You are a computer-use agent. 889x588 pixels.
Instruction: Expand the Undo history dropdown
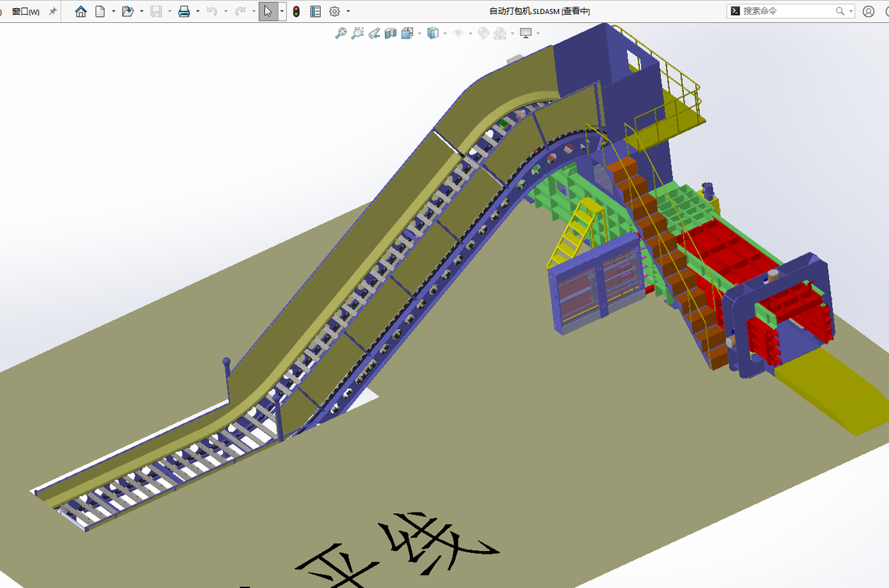(x=225, y=11)
